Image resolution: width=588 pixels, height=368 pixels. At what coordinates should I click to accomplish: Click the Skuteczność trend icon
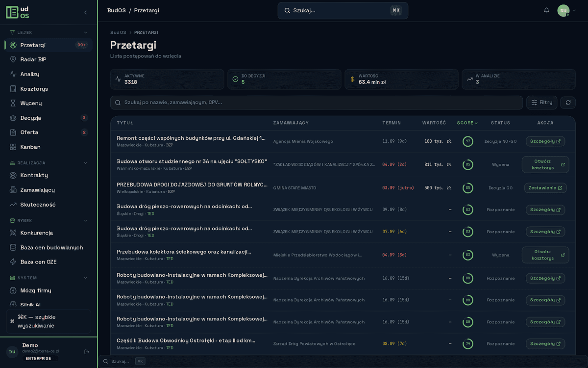13,204
